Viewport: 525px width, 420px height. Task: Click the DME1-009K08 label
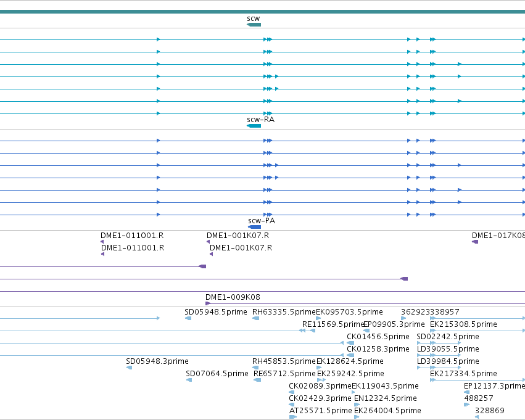[233, 297]
